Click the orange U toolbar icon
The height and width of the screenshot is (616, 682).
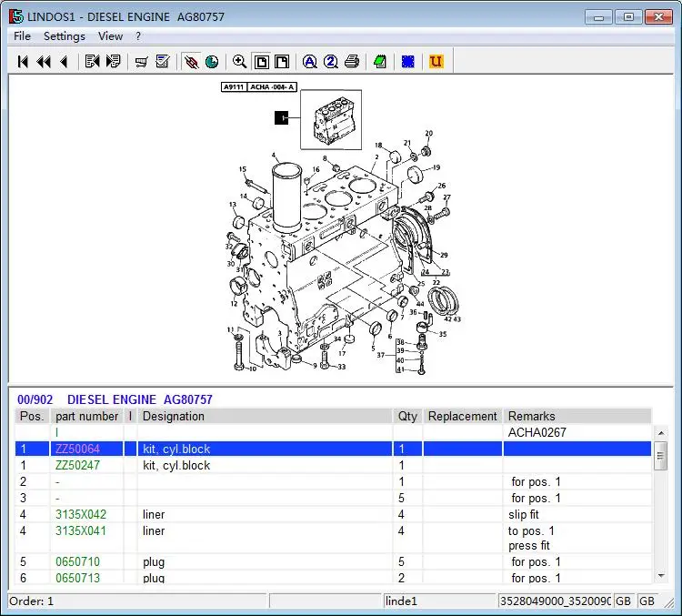tap(436, 62)
